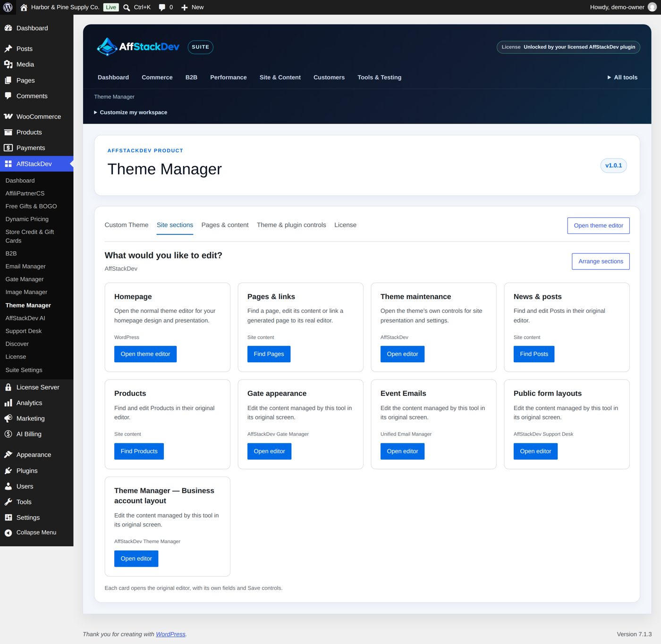Click the Media icon in the sidebar
The width and height of the screenshot is (661, 644).
(x=8, y=64)
